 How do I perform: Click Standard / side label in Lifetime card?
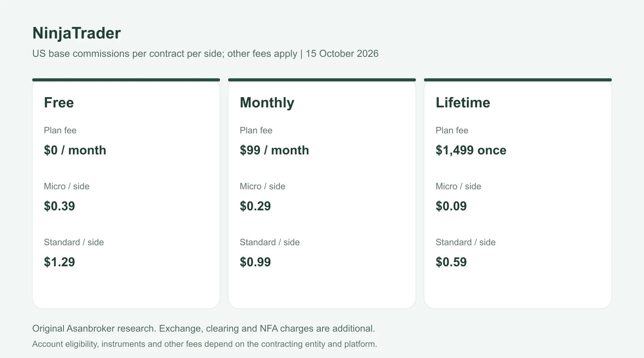pos(466,242)
